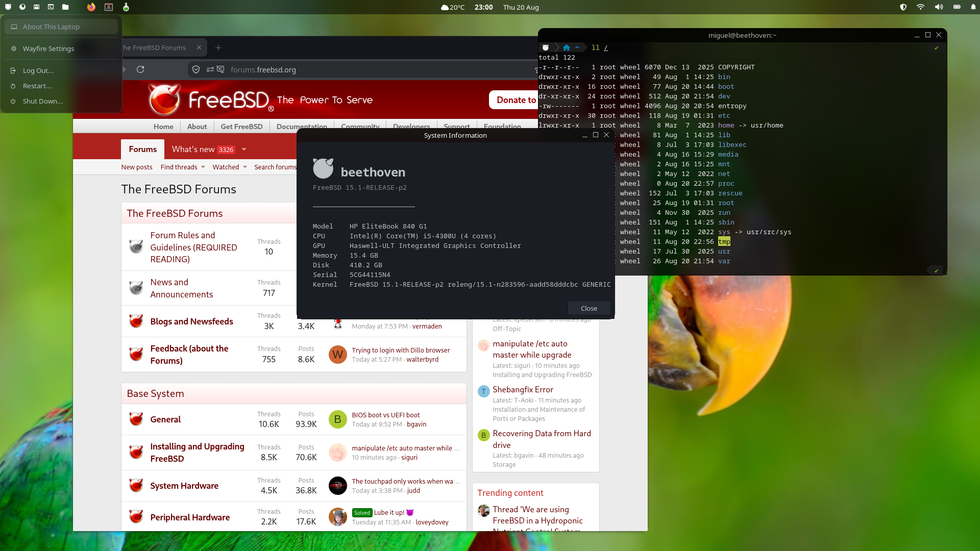The height and width of the screenshot is (551, 980).
Task: Open 'Trying to login with Dillo browser' thread
Action: pyautogui.click(x=401, y=350)
